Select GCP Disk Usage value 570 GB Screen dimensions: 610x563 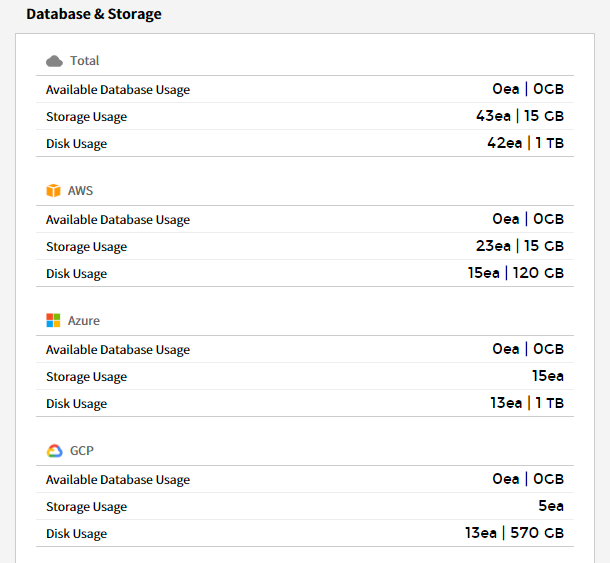tap(537, 534)
